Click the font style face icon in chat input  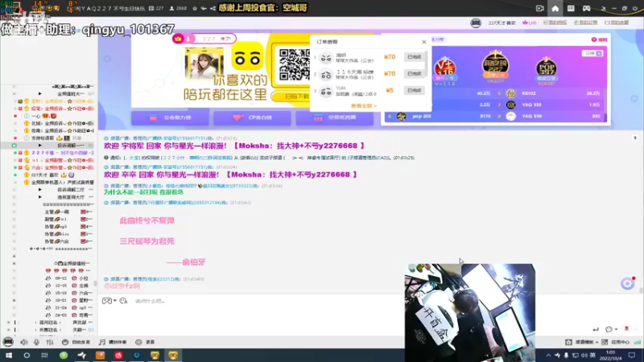click(x=123, y=301)
